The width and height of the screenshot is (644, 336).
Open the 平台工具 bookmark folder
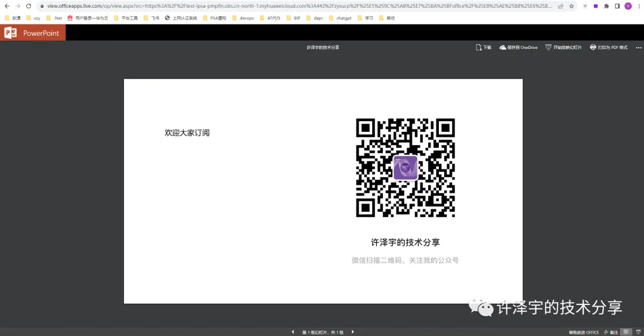[x=125, y=18]
